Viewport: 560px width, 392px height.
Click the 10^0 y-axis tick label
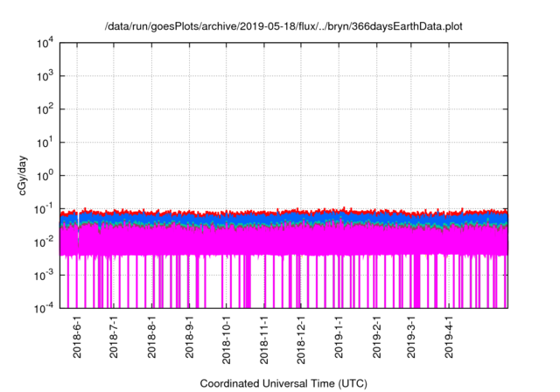(x=45, y=176)
